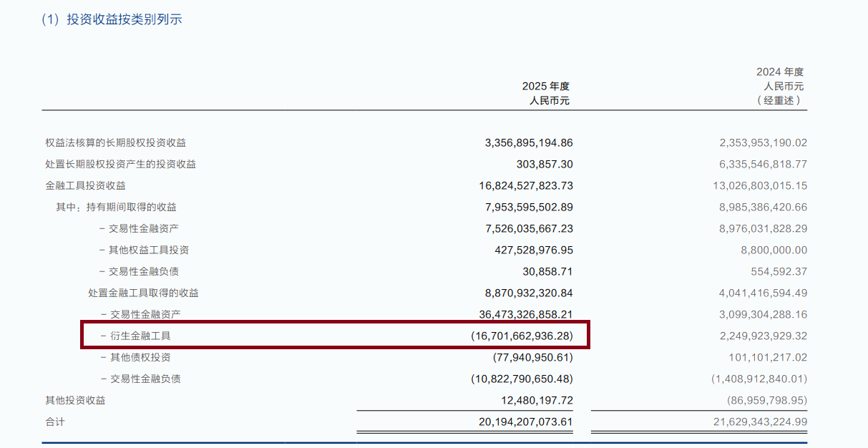
Task: Click the value 427,528,976.95
Action: 534,250
